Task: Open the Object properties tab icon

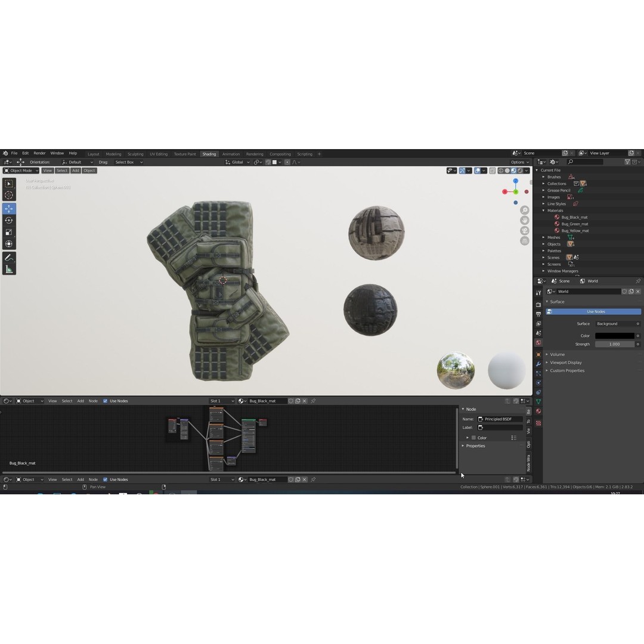Action: (538, 354)
